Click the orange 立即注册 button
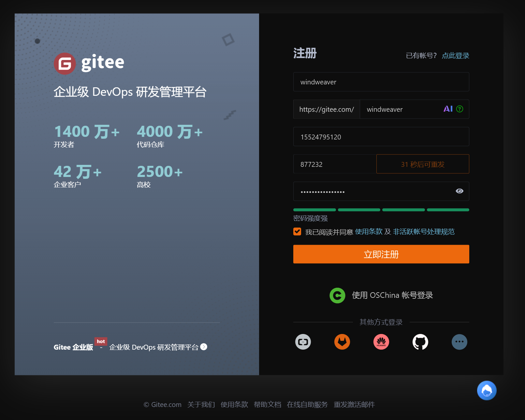 point(381,254)
